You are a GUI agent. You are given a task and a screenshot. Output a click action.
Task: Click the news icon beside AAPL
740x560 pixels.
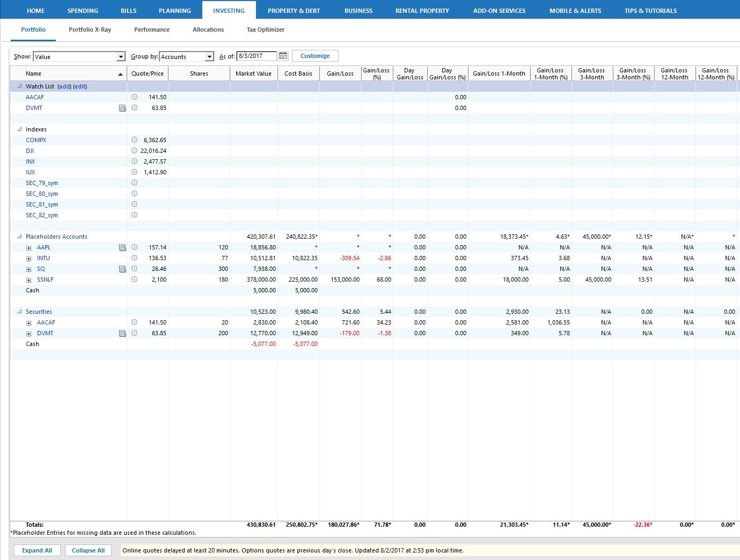point(122,247)
